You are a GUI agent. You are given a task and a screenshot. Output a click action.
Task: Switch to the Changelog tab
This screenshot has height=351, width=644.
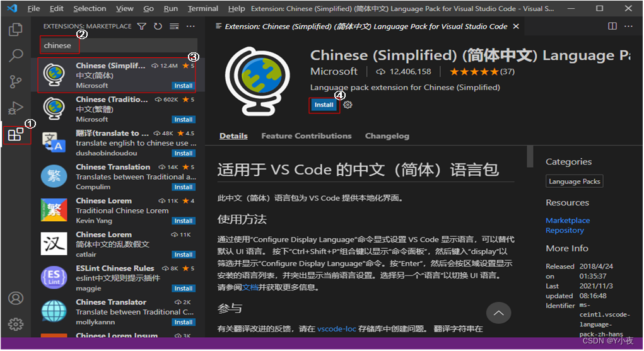(x=387, y=136)
